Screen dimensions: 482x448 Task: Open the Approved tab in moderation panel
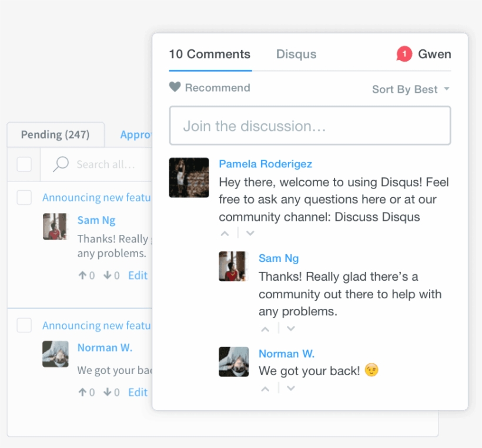(x=136, y=134)
